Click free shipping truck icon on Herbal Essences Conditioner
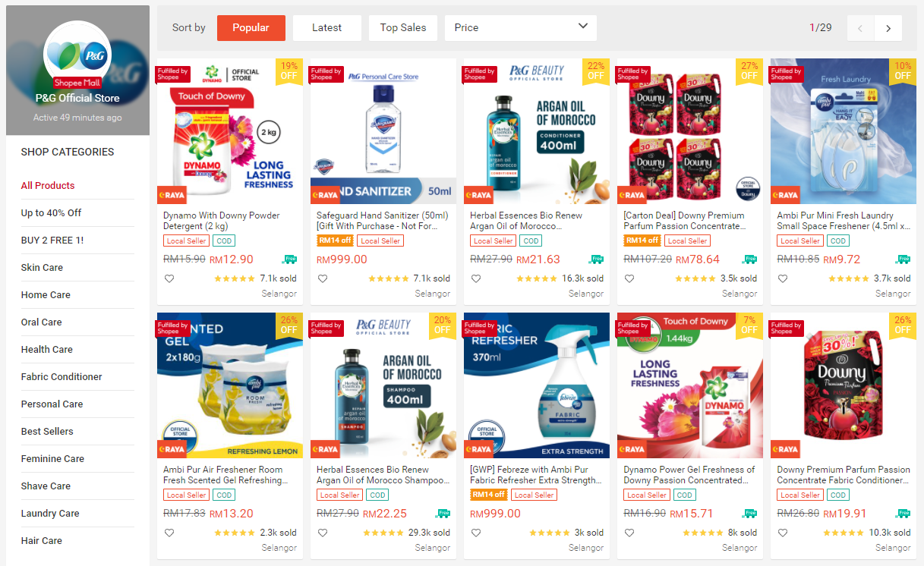 [x=595, y=259]
